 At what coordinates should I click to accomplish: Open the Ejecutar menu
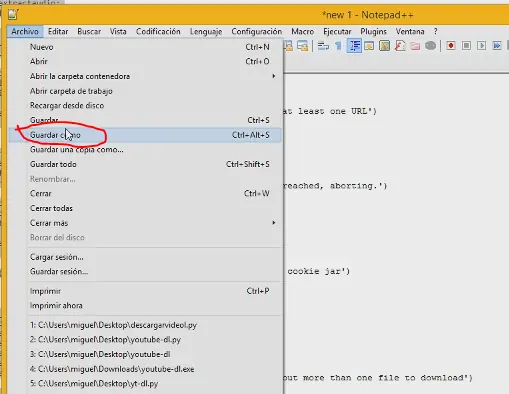(x=337, y=32)
